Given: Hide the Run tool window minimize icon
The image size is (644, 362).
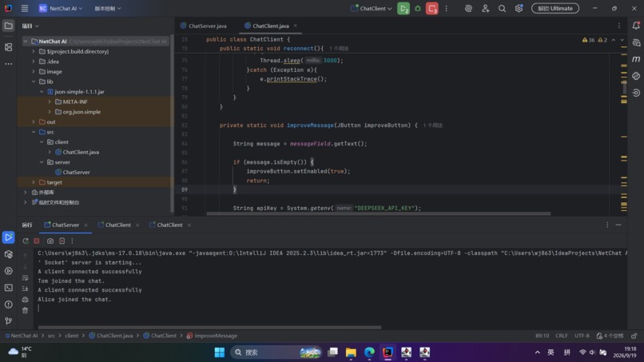Looking at the screenshot, I should [x=618, y=225].
